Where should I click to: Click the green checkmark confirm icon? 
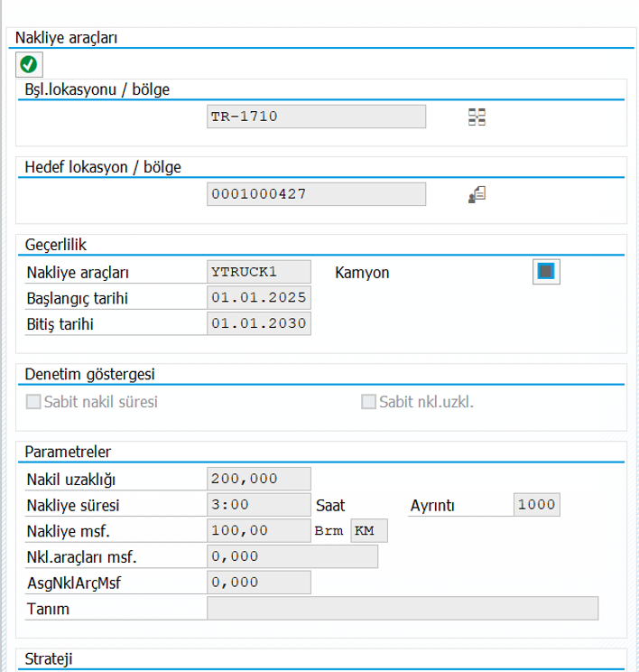coord(28,64)
